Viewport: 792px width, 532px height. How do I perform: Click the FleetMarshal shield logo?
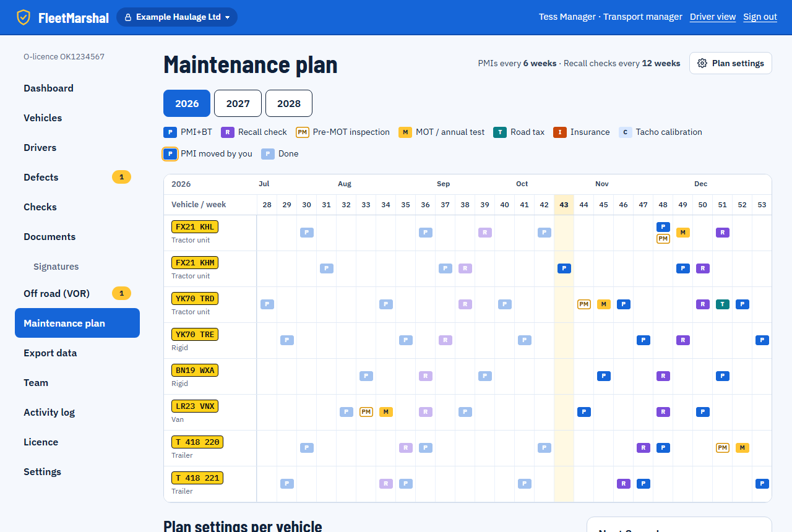pyautogui.click(x=24, y=17)
